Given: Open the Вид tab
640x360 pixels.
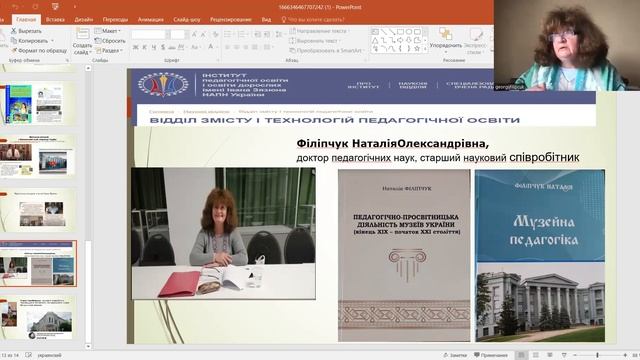Looking at the screenshot, I should 266,19.
